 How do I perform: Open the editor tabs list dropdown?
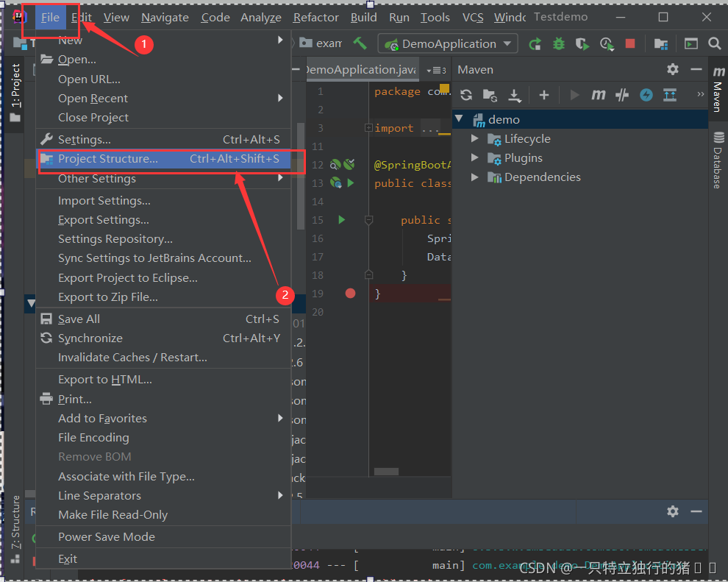pos(436,70)
